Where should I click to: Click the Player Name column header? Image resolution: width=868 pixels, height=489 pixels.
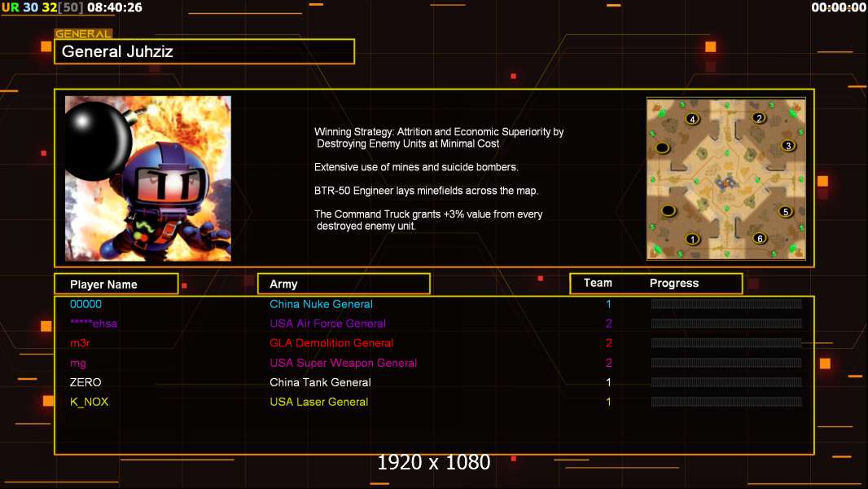[x=116, y=284]
